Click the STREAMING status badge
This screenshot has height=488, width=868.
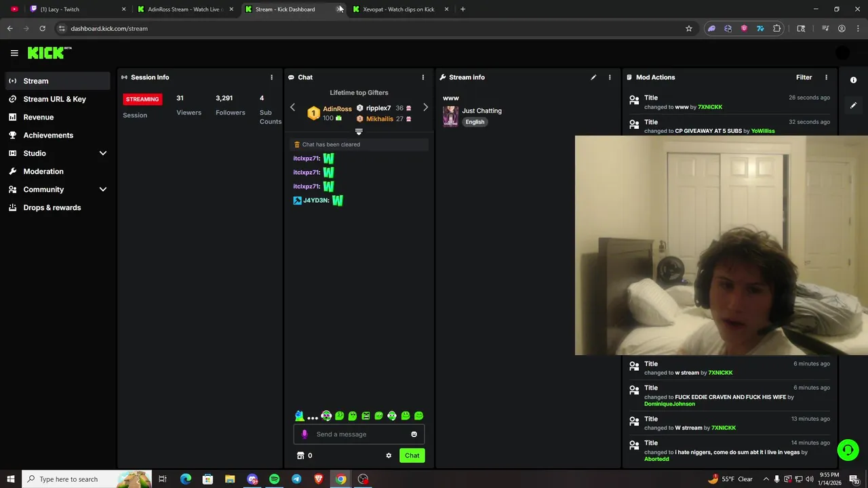pos(142,99)
